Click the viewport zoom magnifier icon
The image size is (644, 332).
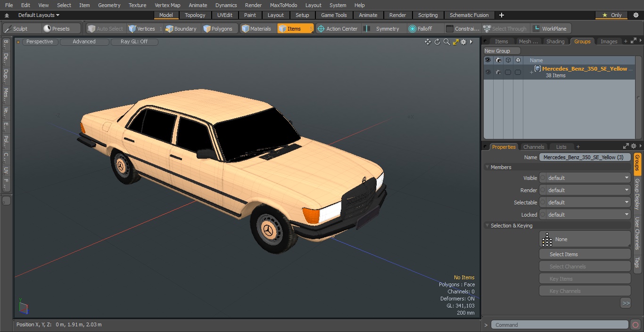446,42
